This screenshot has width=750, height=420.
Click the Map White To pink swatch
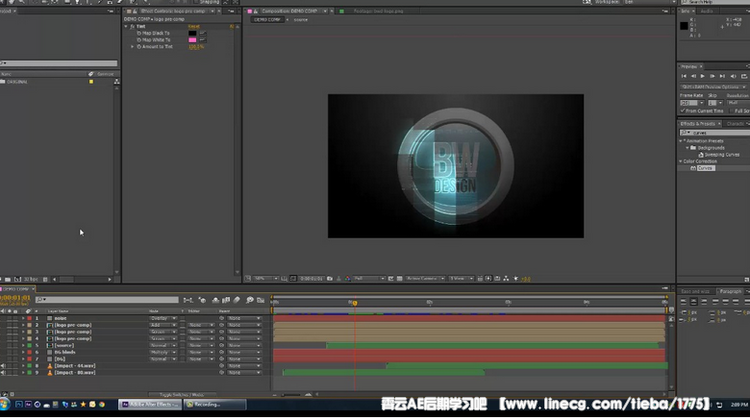(x=192, y=39)
